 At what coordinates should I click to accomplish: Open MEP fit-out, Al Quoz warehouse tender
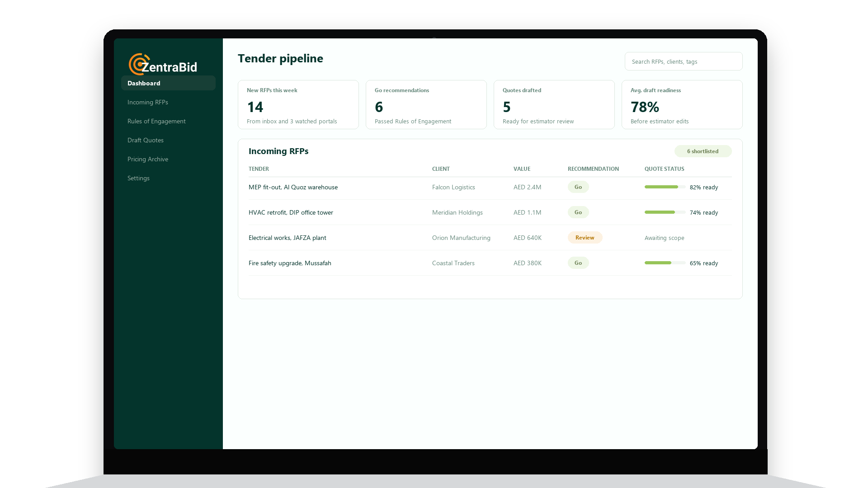293,187
